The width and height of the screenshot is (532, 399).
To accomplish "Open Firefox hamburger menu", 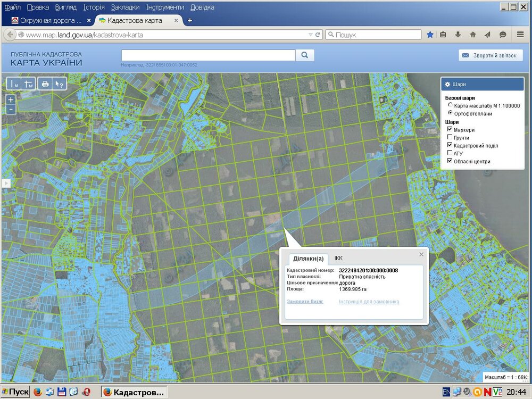I will click(520, 35).
